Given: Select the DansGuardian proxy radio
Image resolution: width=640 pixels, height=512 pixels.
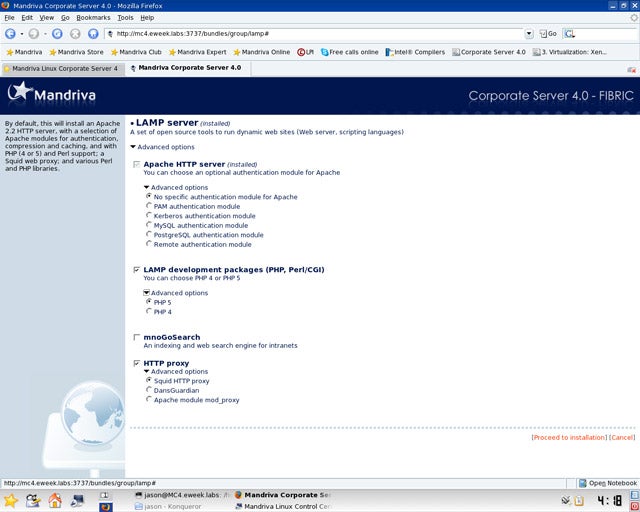Looking at the screenshot, I should 149,390.
